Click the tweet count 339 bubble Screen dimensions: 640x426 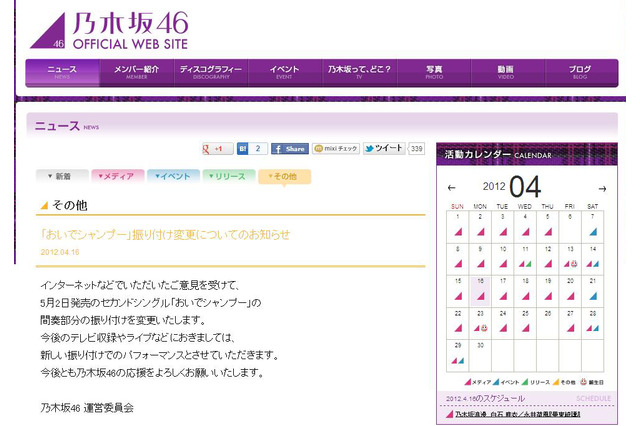point(416,149)
